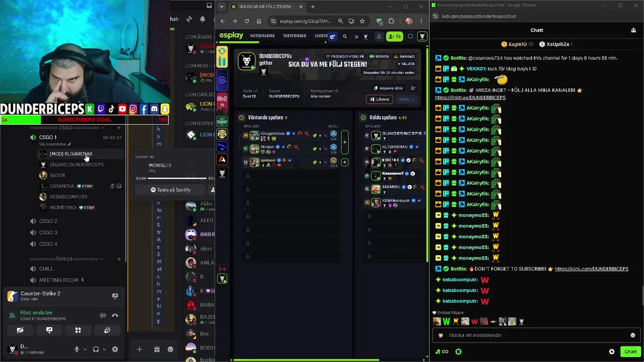
Task: Open Kick chat settings gear
Action: (612, 352)
